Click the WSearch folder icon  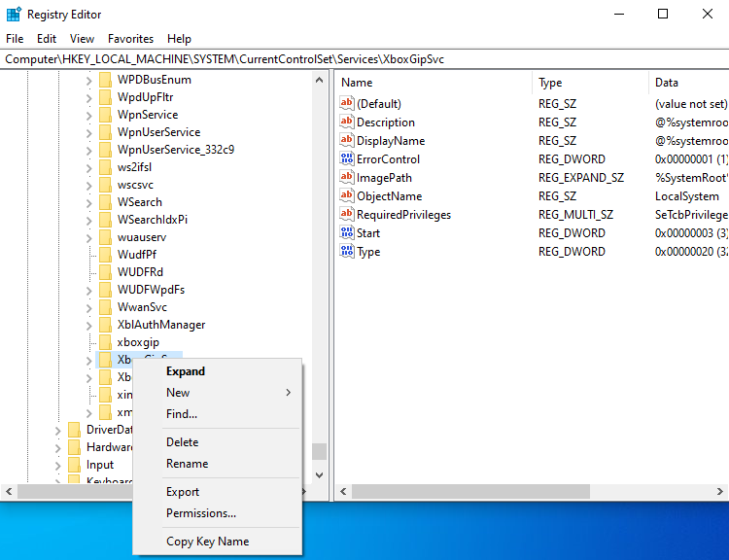click(x=106, y=202)
